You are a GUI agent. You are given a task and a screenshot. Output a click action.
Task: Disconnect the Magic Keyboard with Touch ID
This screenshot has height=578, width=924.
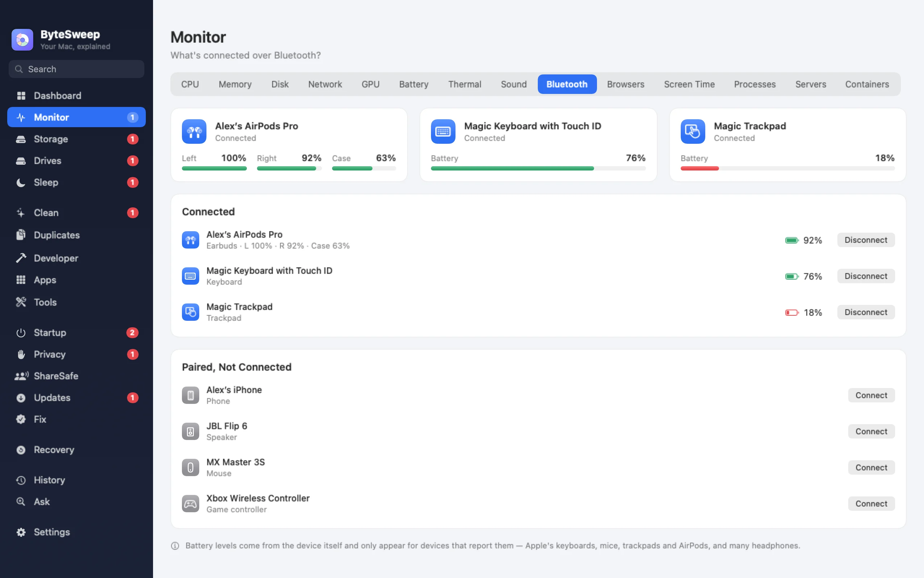tap(866, 276)
